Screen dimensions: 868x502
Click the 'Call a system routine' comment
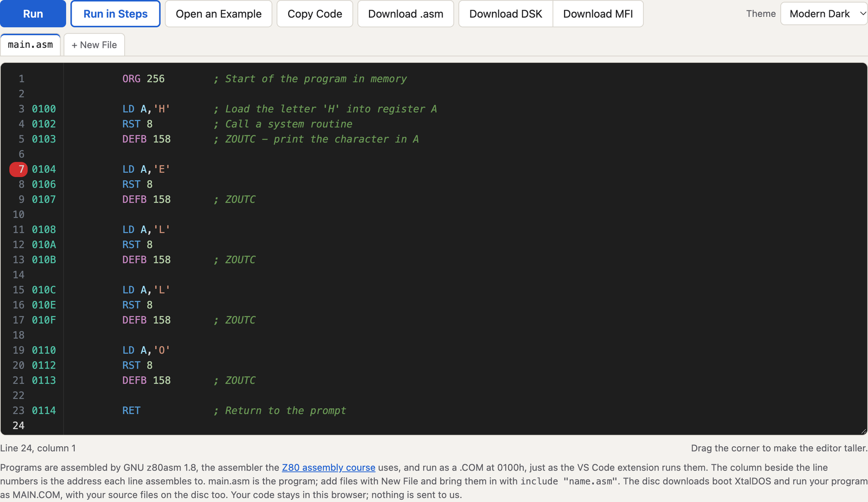click(283, 124)
